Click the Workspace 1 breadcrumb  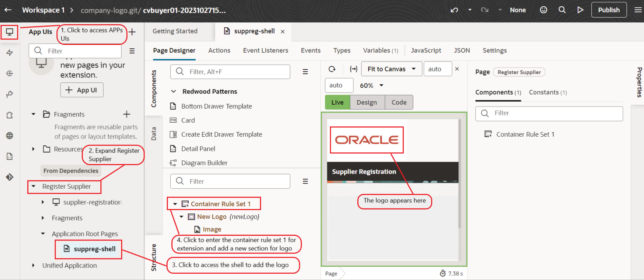click(x=43, y=10)
